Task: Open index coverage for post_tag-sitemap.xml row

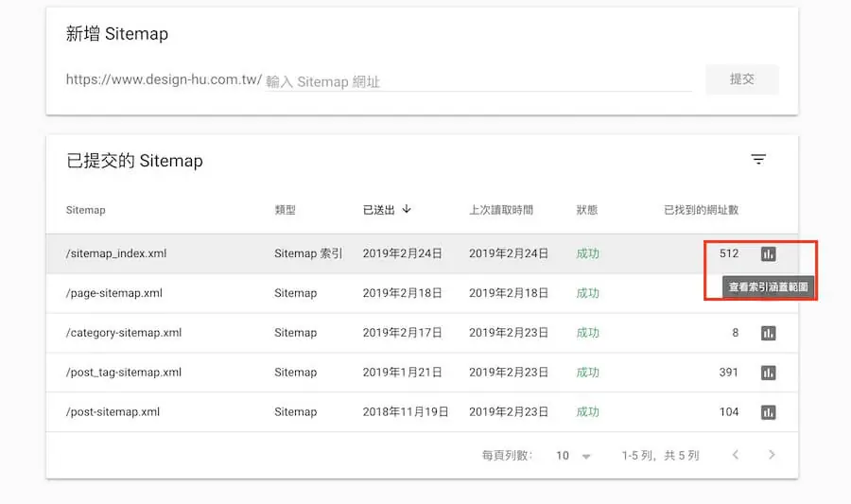Action: click(768, 373)
